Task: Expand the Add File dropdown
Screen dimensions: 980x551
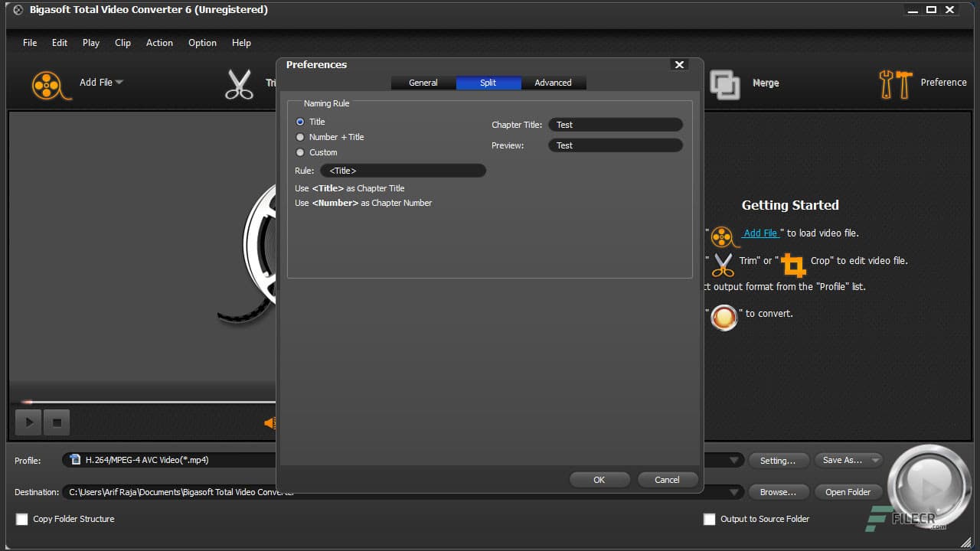Action: tap(121, 82)
